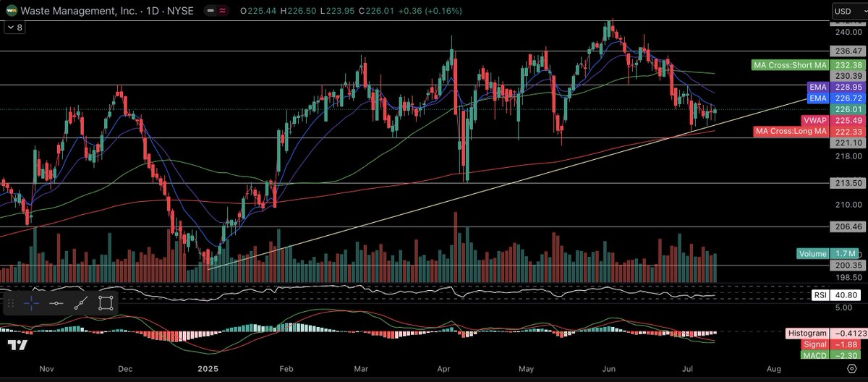The width and height of the screenshot is (868, 382).
Task: Click the Dec label on time axis
Action: click(124, 368)
